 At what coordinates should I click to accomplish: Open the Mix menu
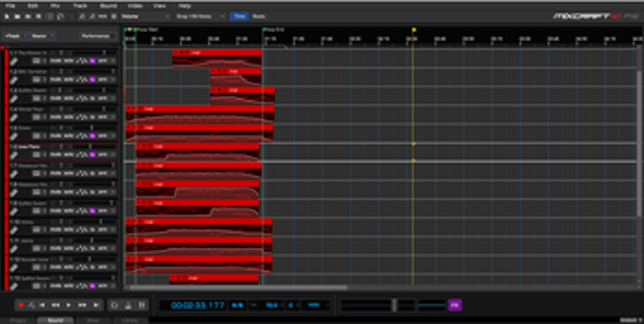[55, 6]
